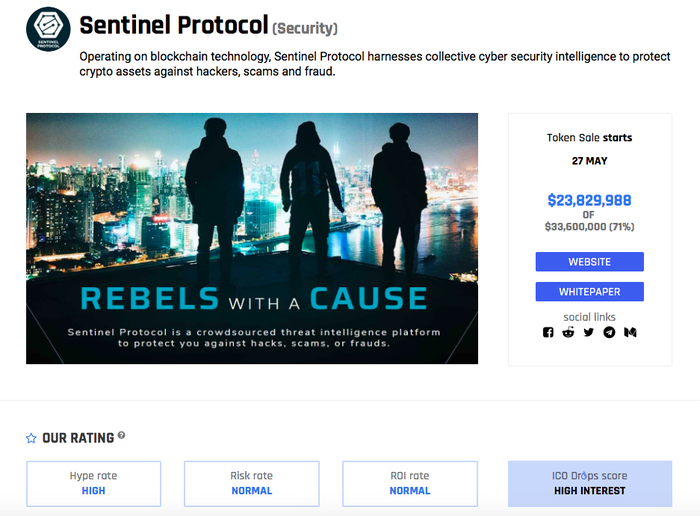This screenshot has height=516, width=700.
Task: Click the Sentinel Protocol title heading
Action: click(x=174, y=25)
